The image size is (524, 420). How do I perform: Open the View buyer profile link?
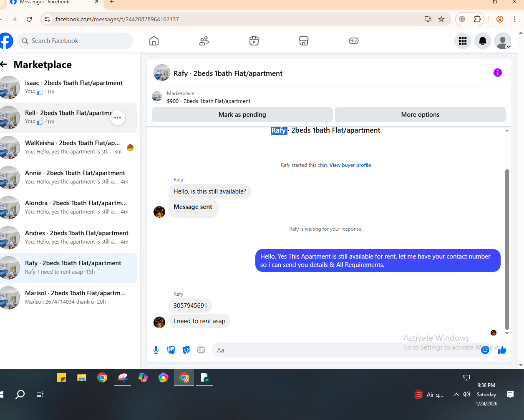pos(350,165)
